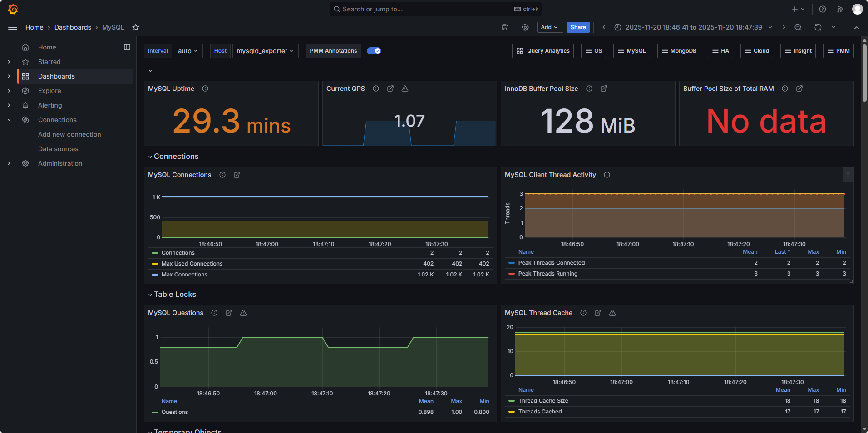This screenshot has width=868, height=433.
Task: Open the Explore menu item
Action: [x=49, y=91]
